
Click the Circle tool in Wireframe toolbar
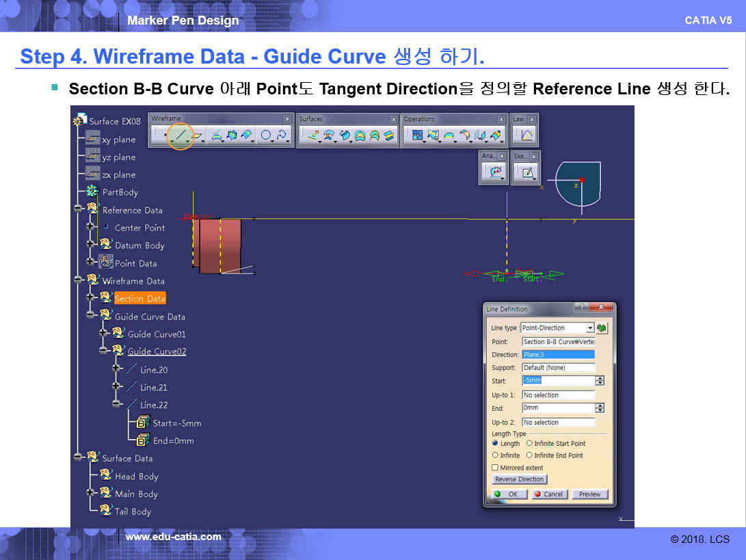(266, 135)
